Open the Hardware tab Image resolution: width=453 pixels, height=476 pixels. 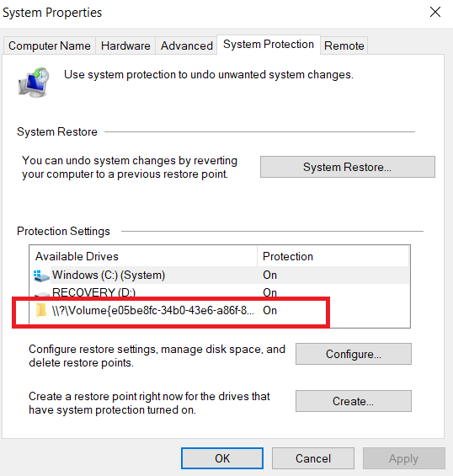tap(125, 45)
